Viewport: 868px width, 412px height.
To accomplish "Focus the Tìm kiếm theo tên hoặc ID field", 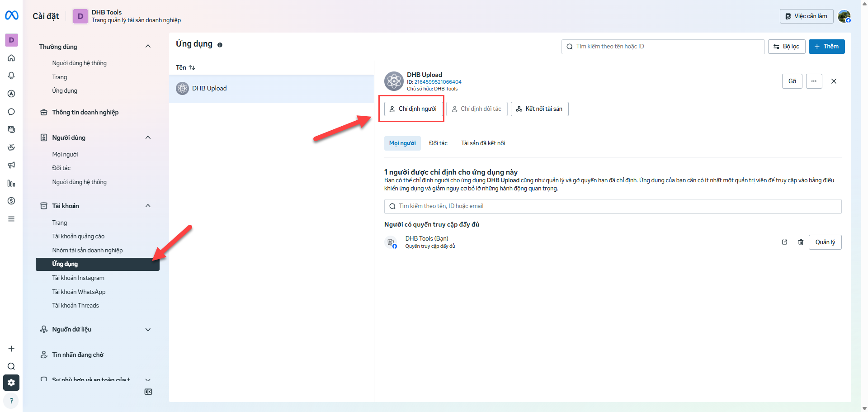I will 663,47.
